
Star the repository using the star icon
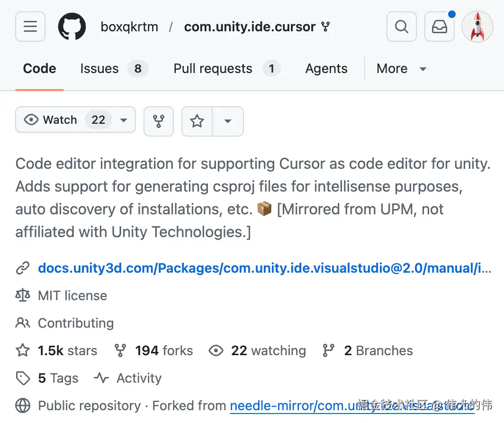197,121
